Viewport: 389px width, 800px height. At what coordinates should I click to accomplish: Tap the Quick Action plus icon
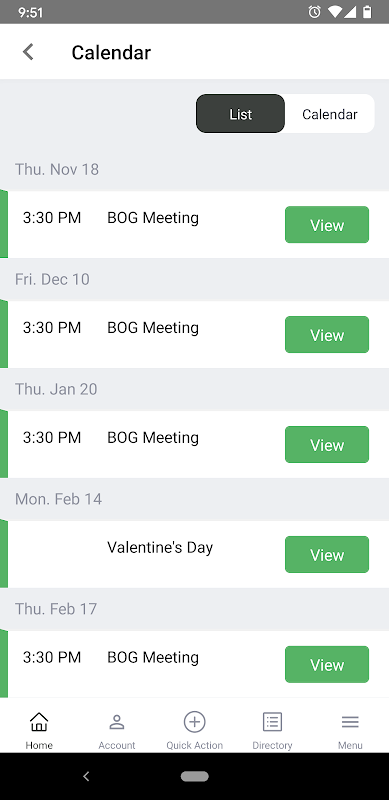[194, 722]
